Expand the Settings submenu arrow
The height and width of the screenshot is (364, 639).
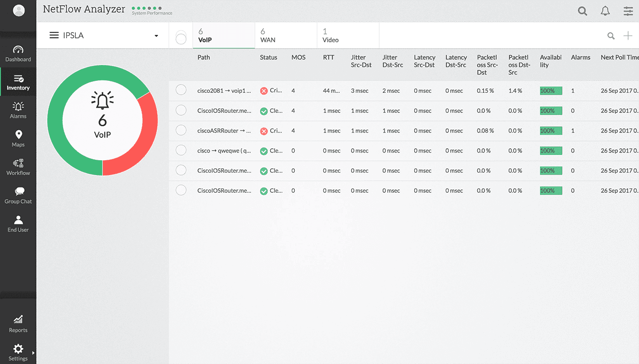[33, 353]
